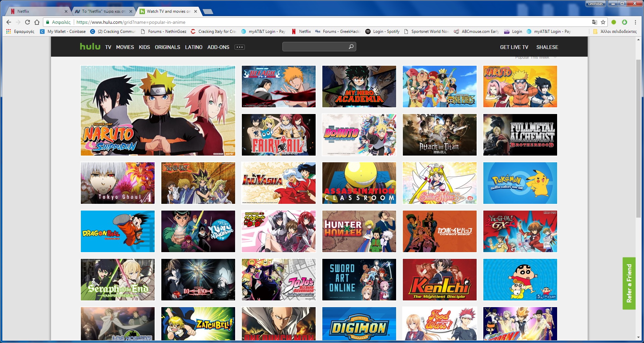Open the Bleach thumbnail

(279, 87)
